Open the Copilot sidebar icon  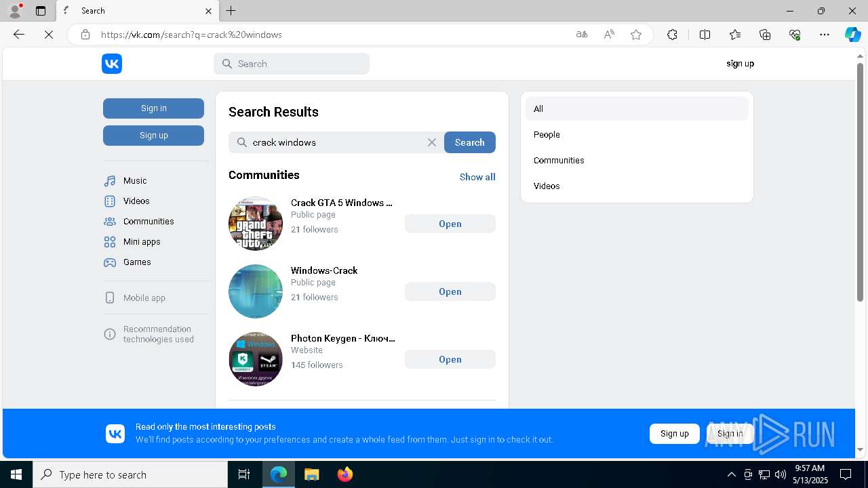[x=852, y=35]
